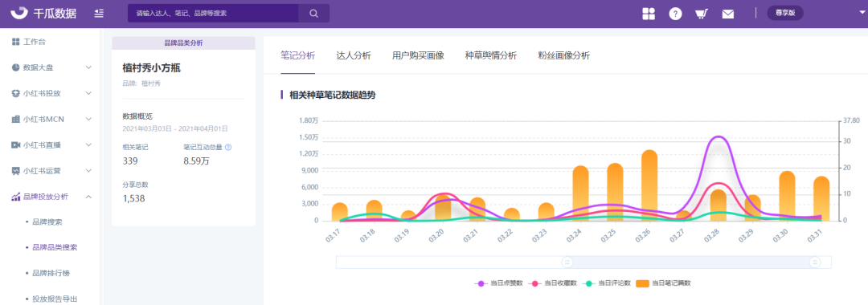Viewport: 868px width, 305px height.
Task: Open the help question mark icon
Action: tap(675, 14)
